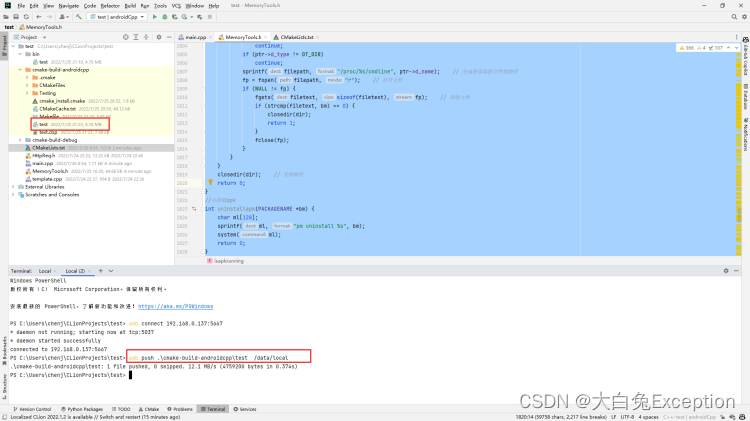This screenshot has height=421, width=750.
Task: Expand the CMakeFiles folder
Action: pyautogui.click(x=27, y=85)
